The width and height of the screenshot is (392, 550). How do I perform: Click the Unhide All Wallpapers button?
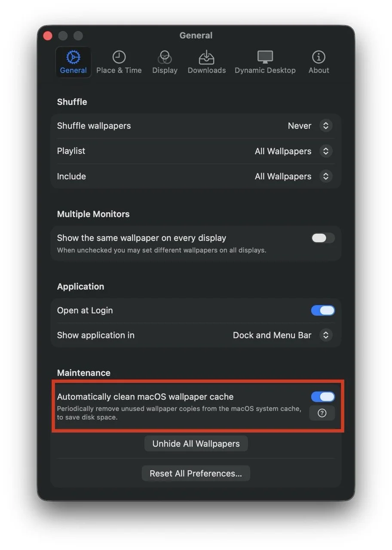(196, 444)
